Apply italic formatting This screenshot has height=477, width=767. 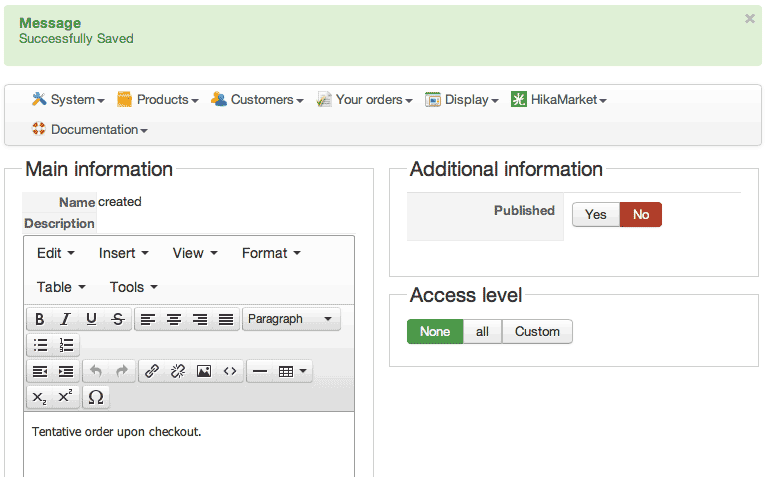click(65, 319)
